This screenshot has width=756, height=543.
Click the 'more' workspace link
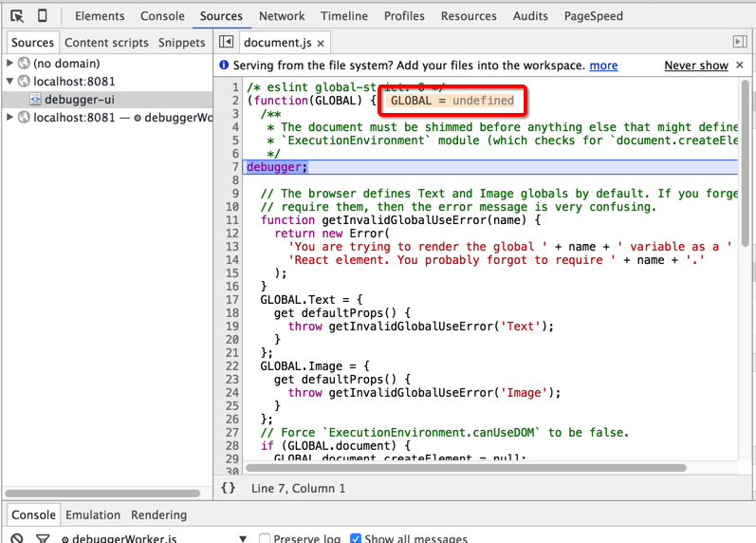pos(603,66)
